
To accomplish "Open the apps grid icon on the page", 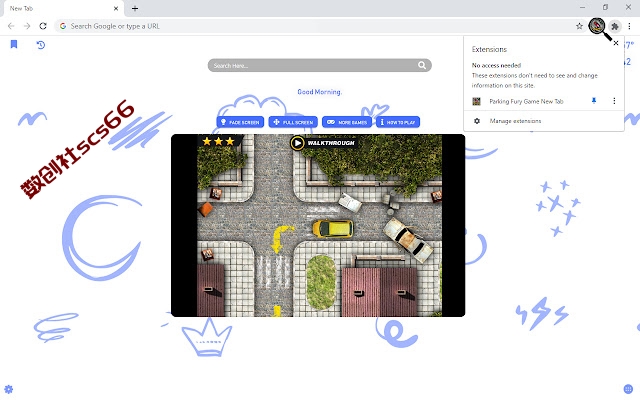I will click(x=628, y=389).
